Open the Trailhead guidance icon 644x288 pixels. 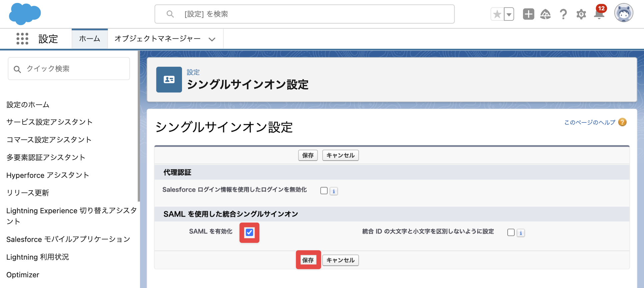pos(545,14)
